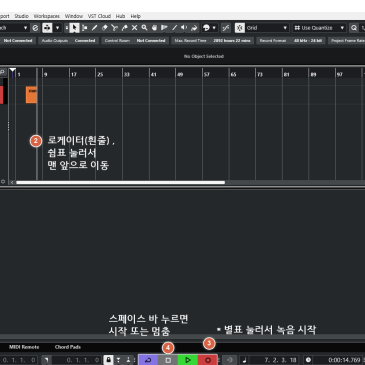Select the Line tool
Image resolution: width=365 pixels, height=365 pixels.
174,28
